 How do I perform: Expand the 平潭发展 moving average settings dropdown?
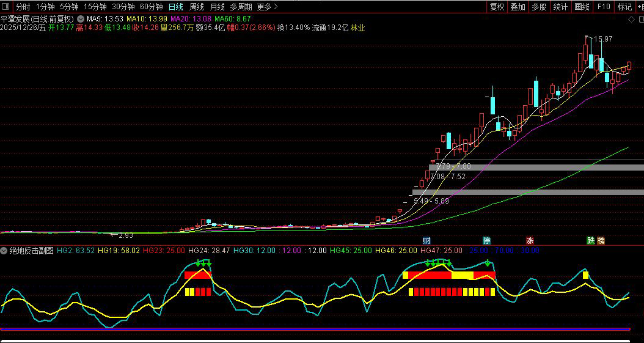[80, 19]
